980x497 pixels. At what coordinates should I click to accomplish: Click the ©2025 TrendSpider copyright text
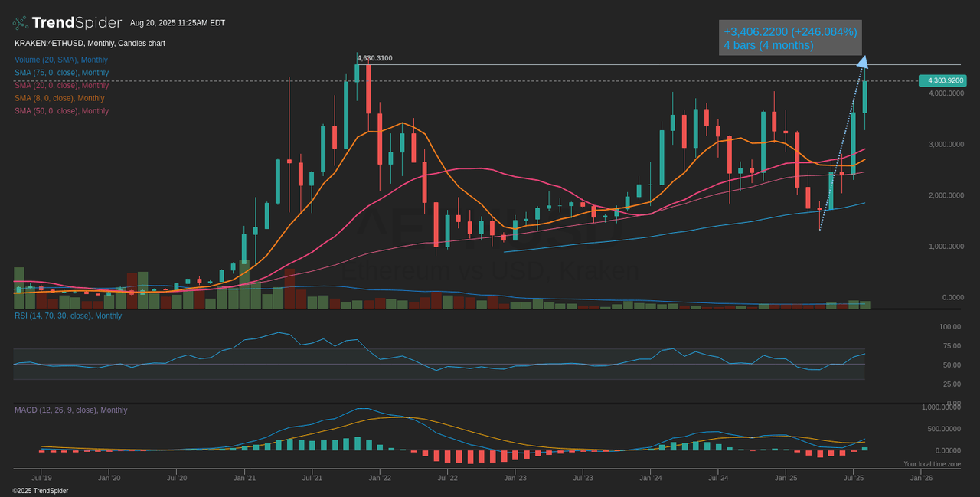coord(40,490)
